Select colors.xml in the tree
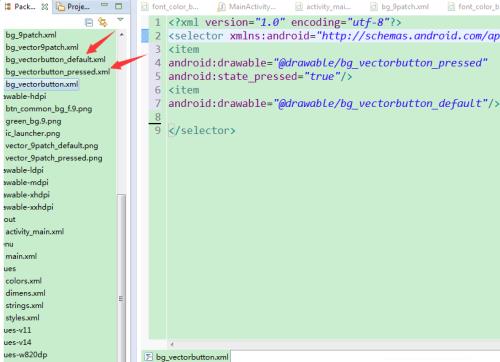The width and height of the screenshot is (500, 362). [23, 281]
